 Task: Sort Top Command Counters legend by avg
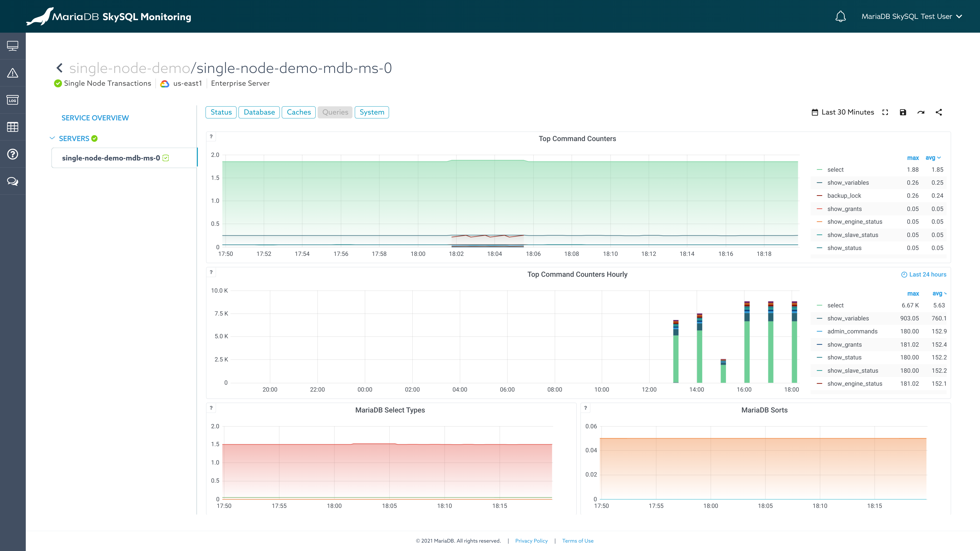click(933, 158)
